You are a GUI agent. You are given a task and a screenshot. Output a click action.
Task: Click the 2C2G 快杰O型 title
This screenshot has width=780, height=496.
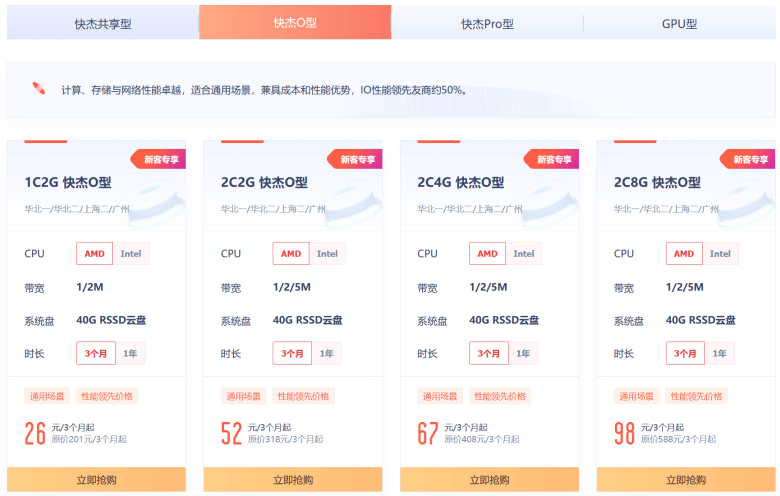pyautogui.click(x=265, y=183)
